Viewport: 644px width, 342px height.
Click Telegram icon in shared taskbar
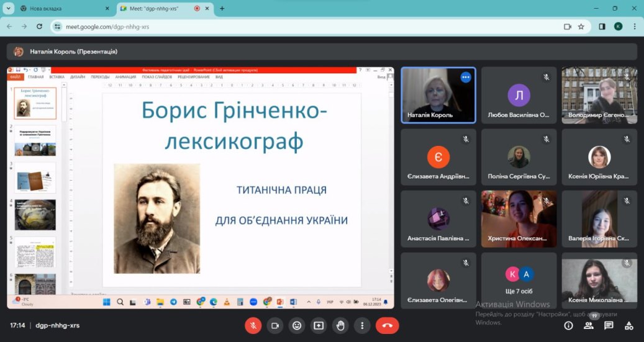173,302
